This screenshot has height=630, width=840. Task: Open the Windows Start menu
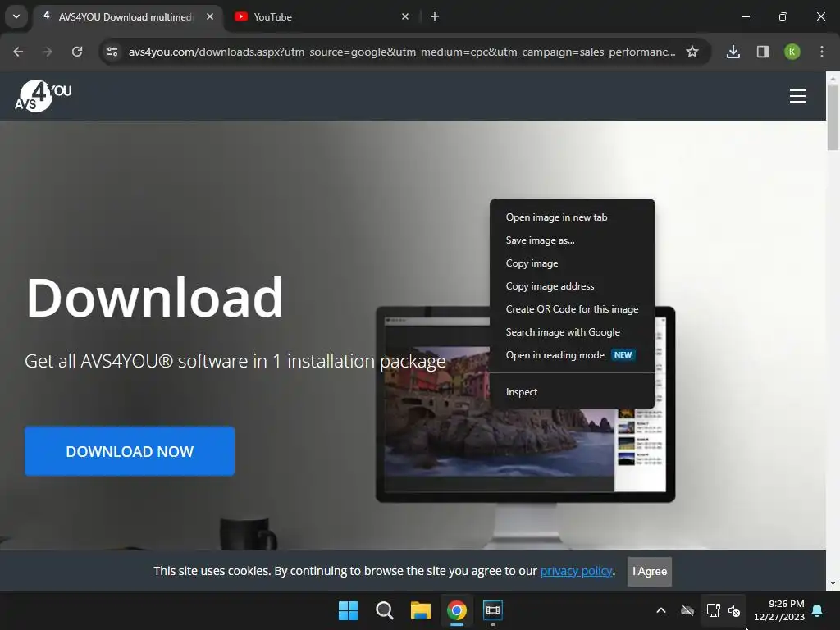(348, 610)
